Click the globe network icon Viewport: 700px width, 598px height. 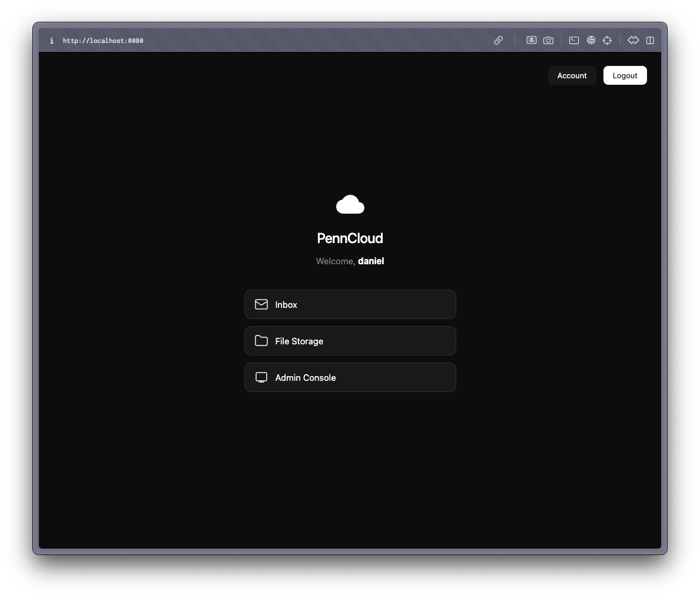point(591,40)
